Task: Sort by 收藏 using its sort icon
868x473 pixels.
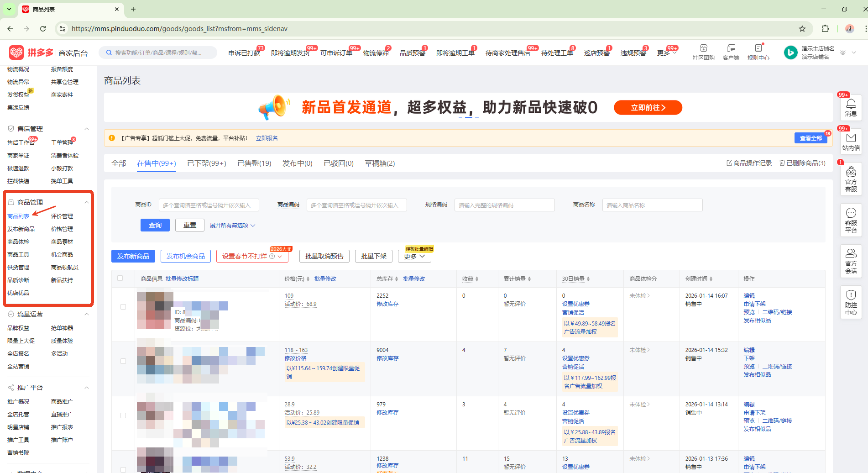Action: point(477,279)
